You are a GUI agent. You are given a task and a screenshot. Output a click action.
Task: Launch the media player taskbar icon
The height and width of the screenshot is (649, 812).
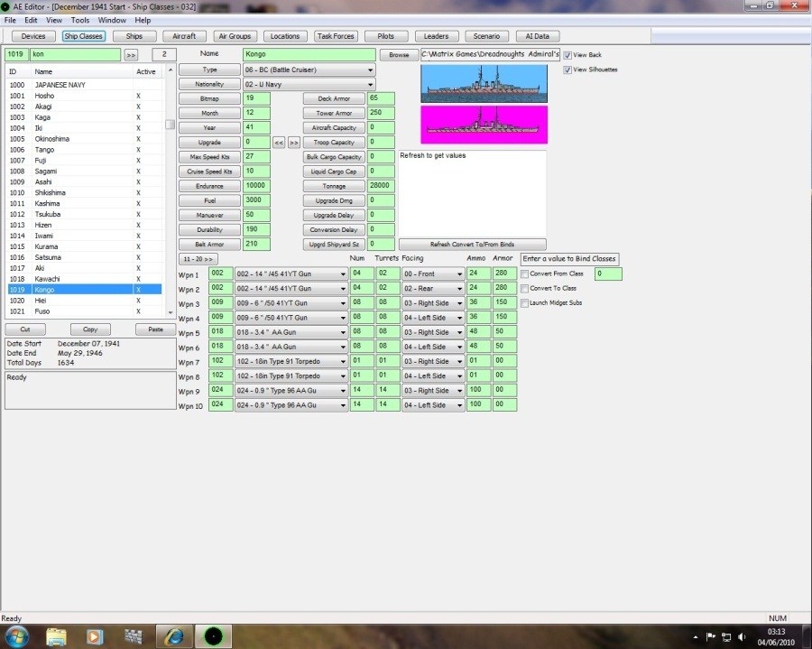point(94,636)
